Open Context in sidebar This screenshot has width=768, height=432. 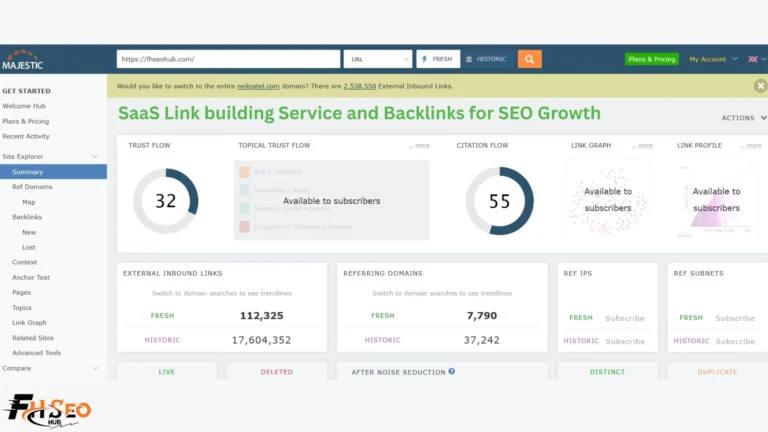click(x=24, y=262)
